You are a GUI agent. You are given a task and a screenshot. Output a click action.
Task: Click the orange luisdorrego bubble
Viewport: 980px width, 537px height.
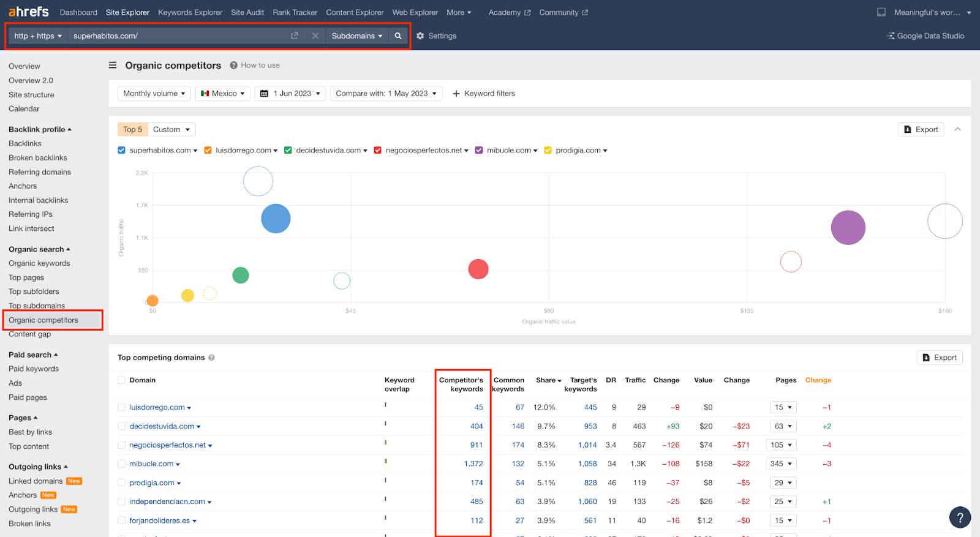(153, 301)
